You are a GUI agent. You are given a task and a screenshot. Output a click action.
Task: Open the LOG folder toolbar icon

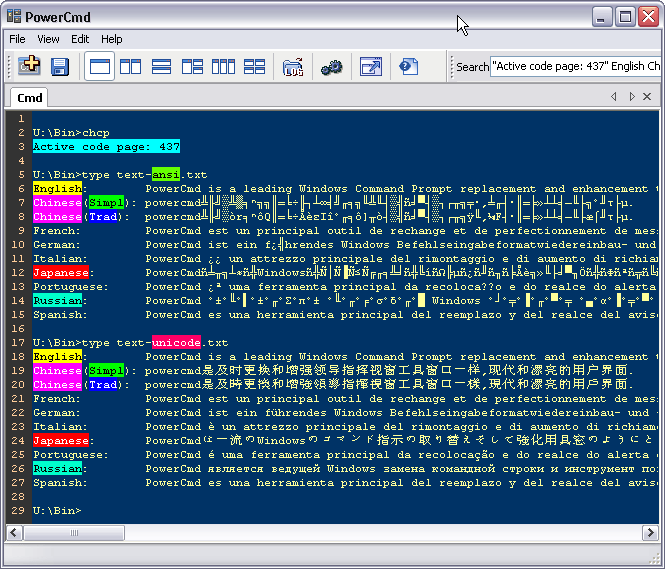tap(293, 67)
